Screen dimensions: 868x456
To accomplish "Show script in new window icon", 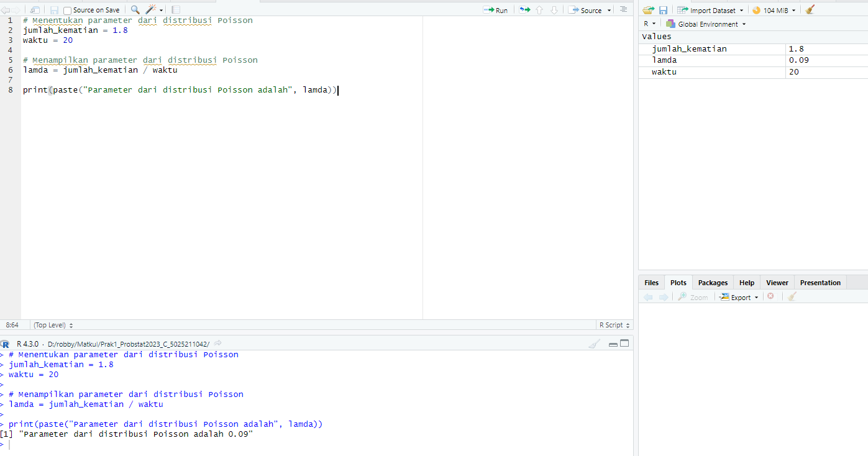I will [x=35, y=10].
